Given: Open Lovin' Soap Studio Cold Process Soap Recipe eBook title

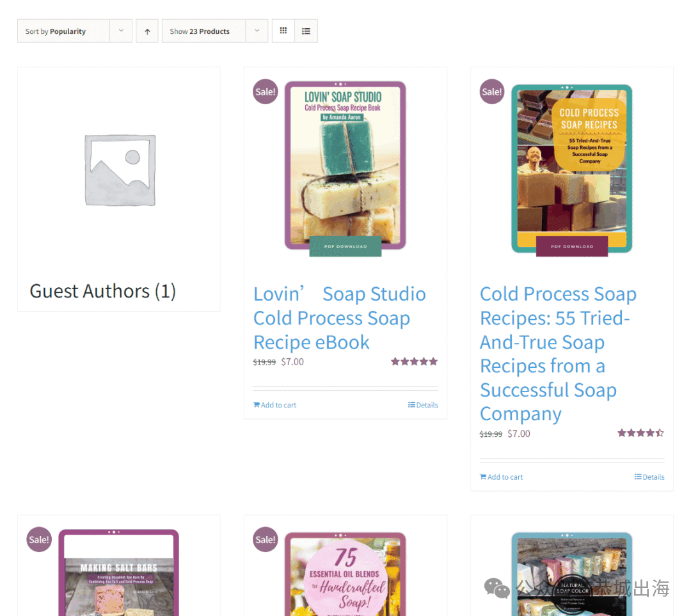Looking at the screenshot, I should click(340, 318).
